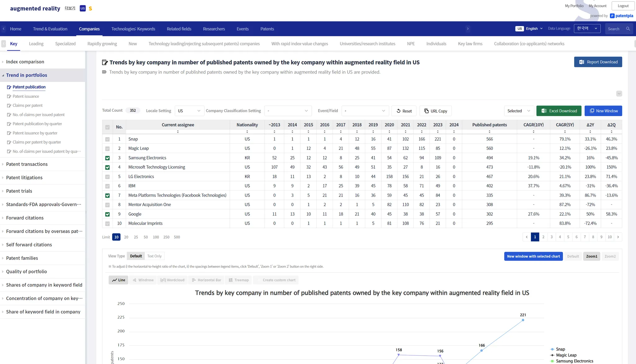Click the Report Download button
Image resolution: width=636 pixels, height=364 pixels.
[x=598, y=62]
